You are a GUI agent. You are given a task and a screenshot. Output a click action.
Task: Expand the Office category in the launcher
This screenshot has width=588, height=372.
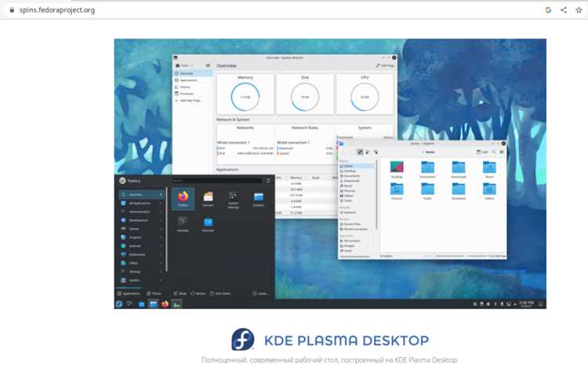pyautogui.click(x=142, y=263)
